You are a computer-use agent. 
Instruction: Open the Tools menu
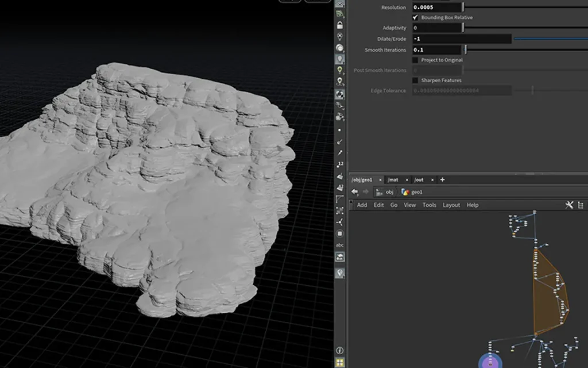pos(430,205)
